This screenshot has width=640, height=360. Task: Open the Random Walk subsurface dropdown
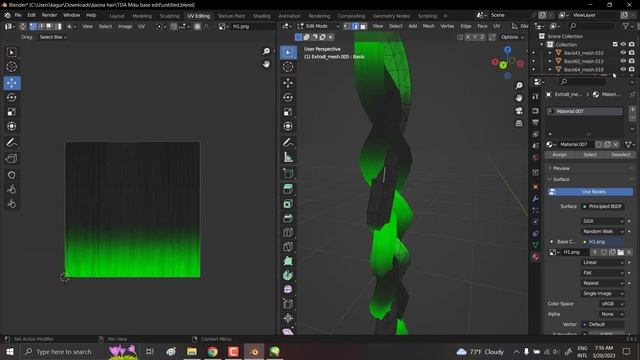click(602, 231)
